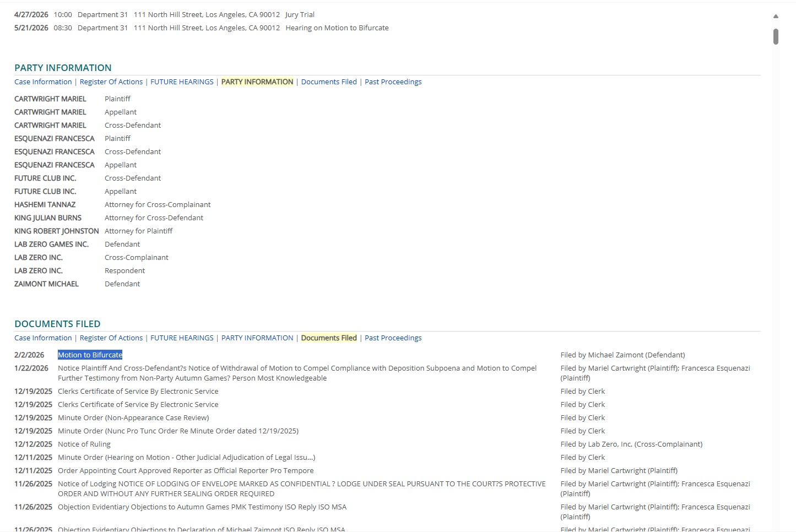The image size is (796, 532).
Task: Open Minute Order for Hearing on Motion
Action: coord(187,458)
